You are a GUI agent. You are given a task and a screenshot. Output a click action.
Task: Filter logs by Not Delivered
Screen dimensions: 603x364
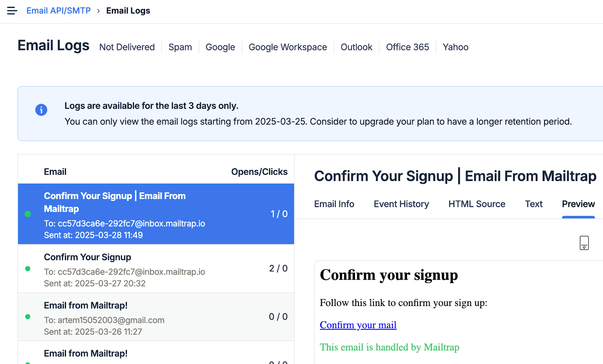(127, 47)
